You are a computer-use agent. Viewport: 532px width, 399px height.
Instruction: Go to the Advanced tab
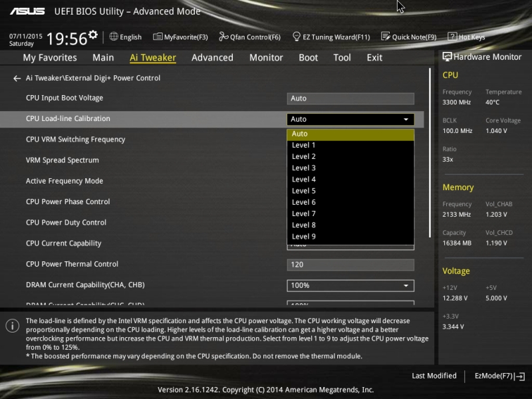tap(212, 58)
